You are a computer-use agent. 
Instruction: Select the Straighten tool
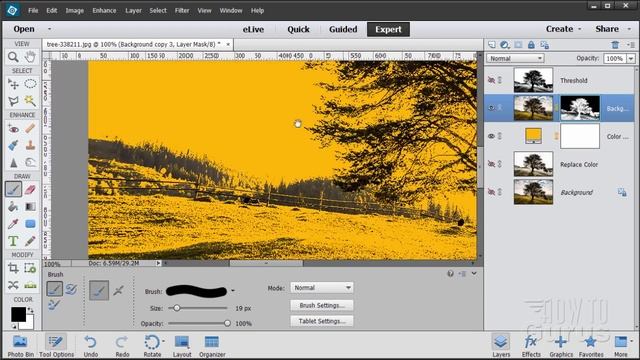30,285
